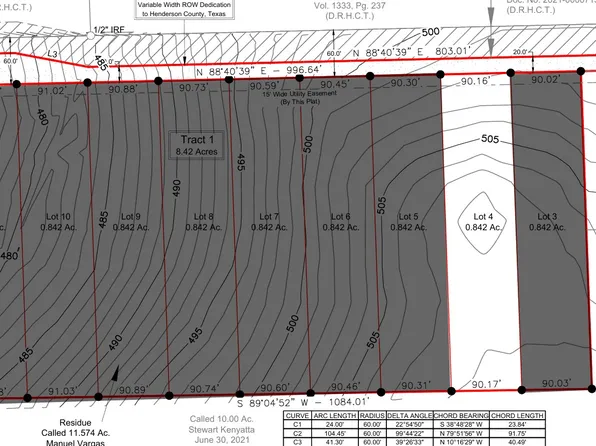Click the RADIUS column header
Viewport: 596px width, 446px height.
(x=372, y=416)
